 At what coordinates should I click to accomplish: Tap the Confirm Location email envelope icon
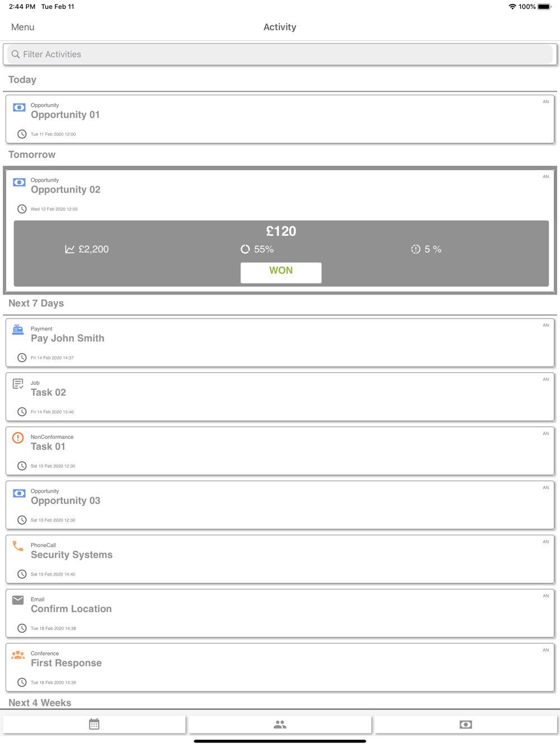pos(18,600)
